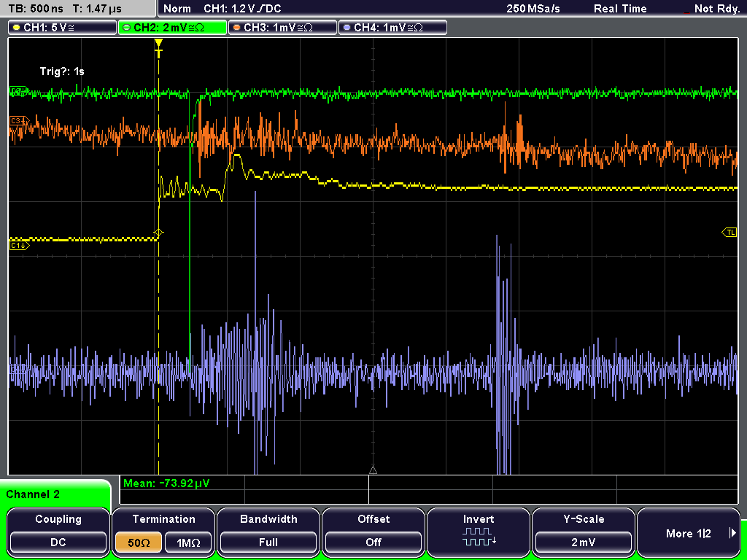Click the time reference triangle at grid bottom

[x=373, y=470]
